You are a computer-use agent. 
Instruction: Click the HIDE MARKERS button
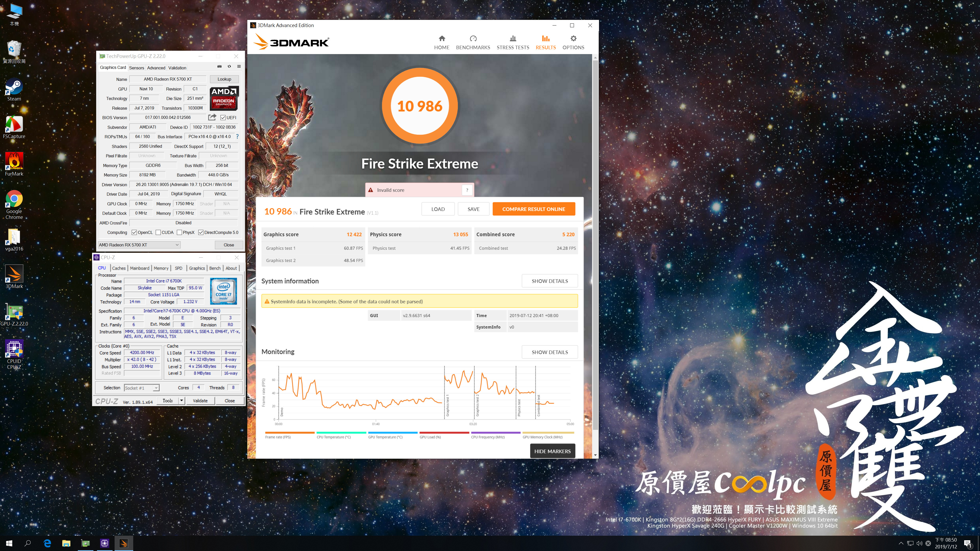[552, 451]
